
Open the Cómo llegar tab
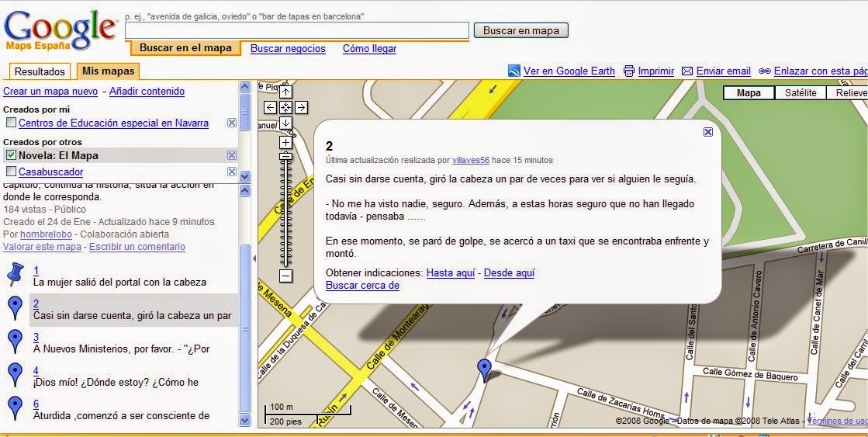369,48
